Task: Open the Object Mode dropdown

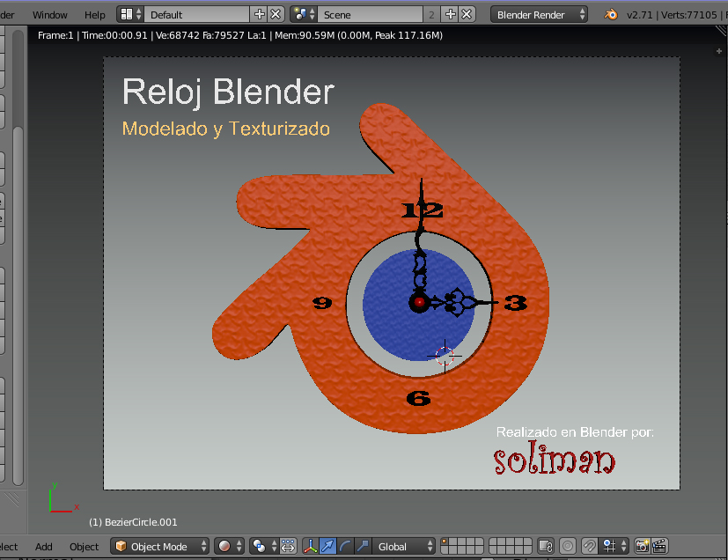Action: click(x=160, y=546)
